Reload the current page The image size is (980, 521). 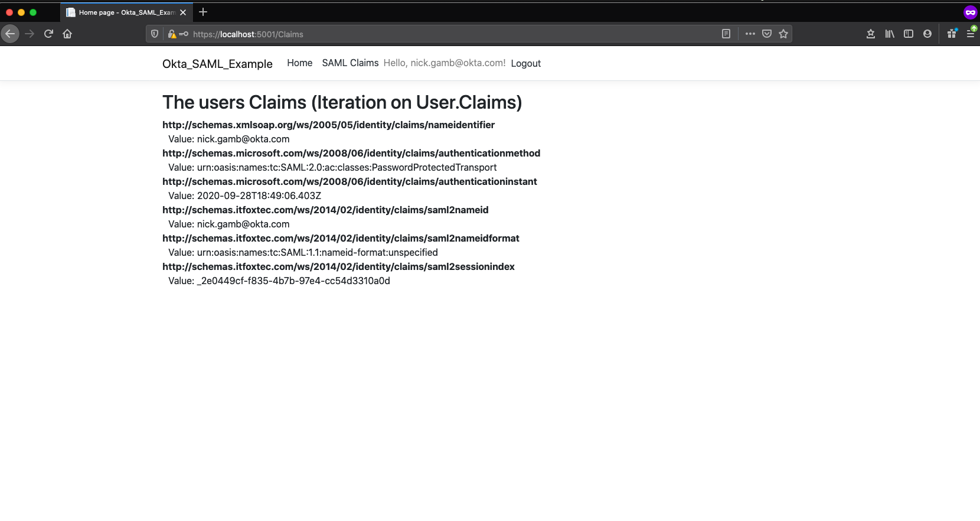point(48,34)
